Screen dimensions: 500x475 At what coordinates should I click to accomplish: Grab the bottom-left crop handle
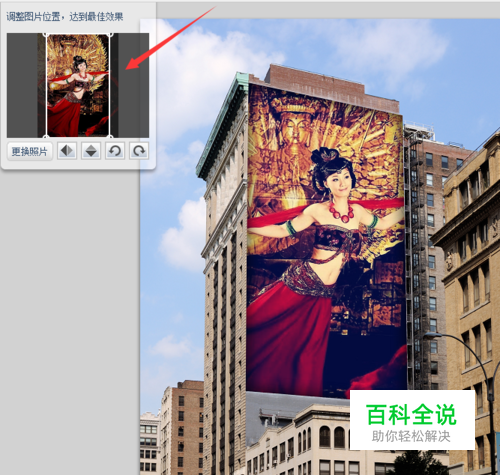(x=46, y=136)
